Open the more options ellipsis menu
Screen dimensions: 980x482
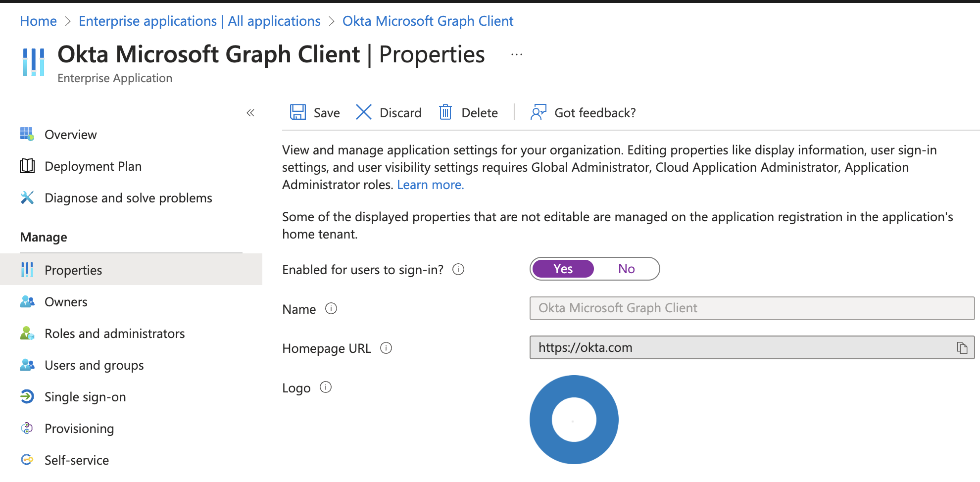point(517,54)
